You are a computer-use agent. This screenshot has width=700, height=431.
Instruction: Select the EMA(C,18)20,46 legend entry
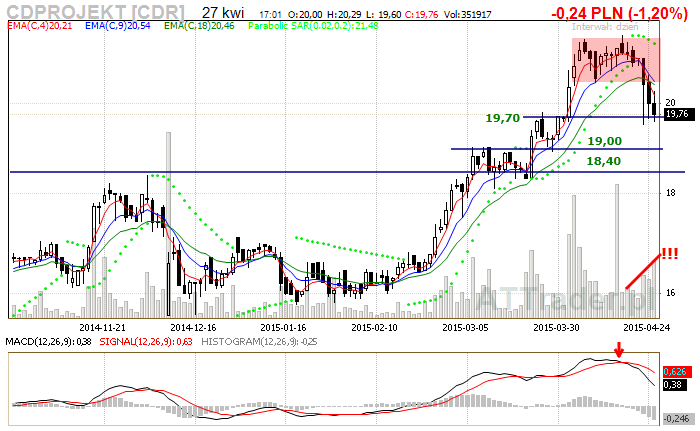pyautogui.click(x=199, y=26)
